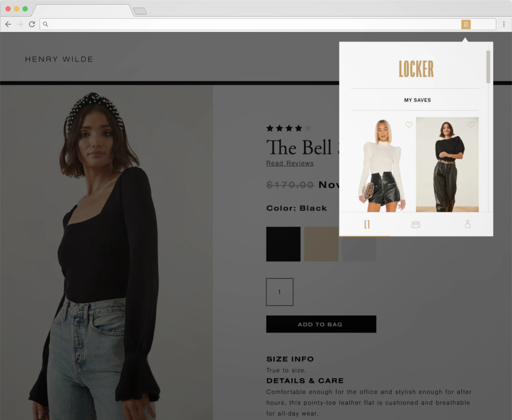Click the Locker extension icon in toolbar
Screen dimensions: 512x420
click(466, 24)
